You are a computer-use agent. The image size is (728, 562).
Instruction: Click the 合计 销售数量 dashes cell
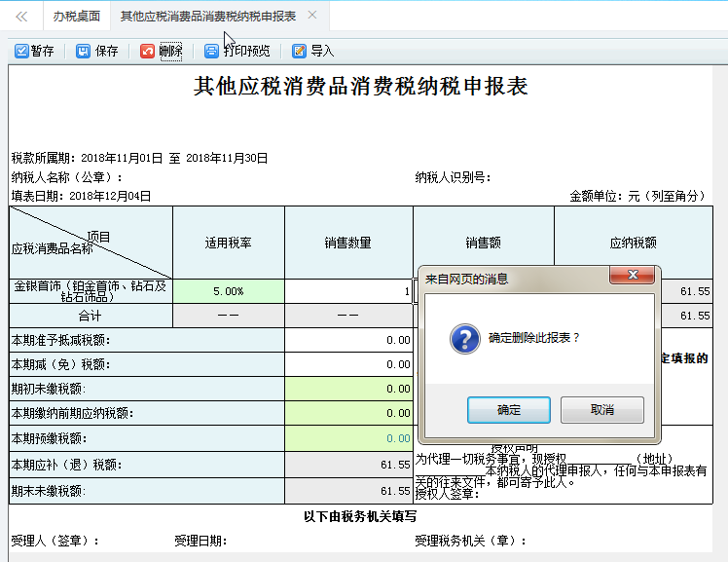(348, 316)
